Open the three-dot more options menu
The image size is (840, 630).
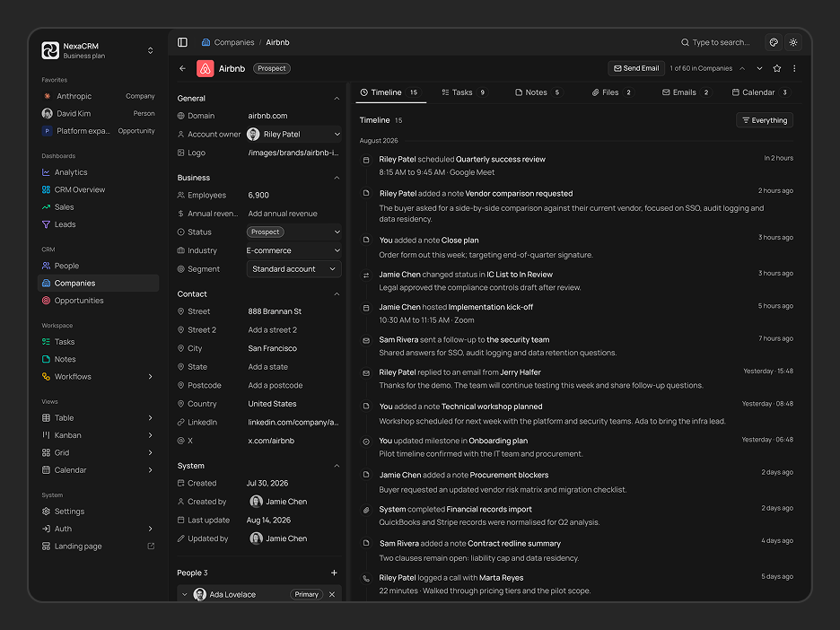[794, 68]
